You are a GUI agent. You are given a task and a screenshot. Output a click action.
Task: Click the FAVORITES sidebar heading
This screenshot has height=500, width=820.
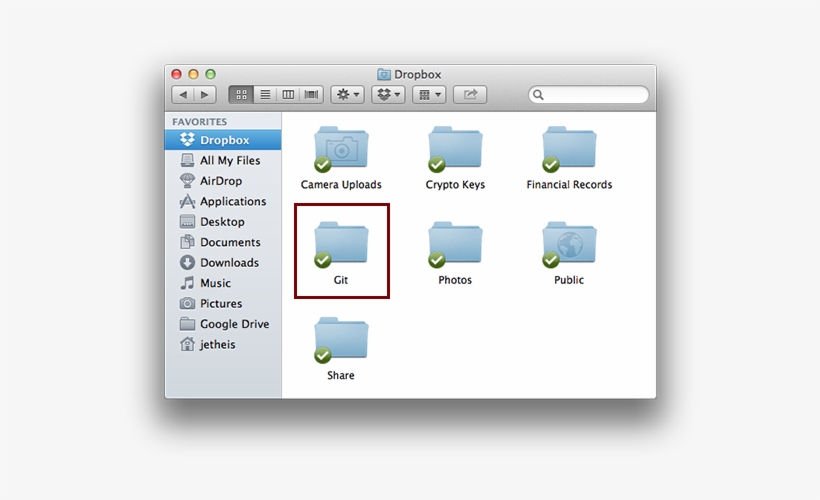coord(199,122)
